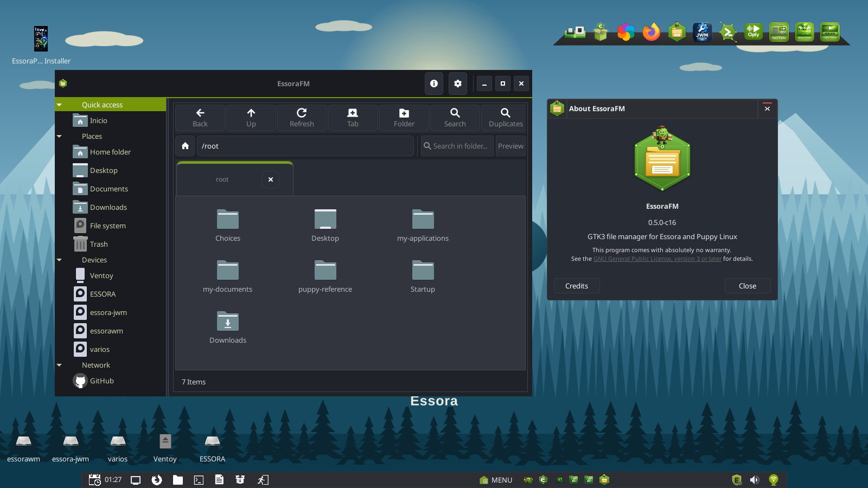This screenshot has height=488, width=868.
Task: Open the green package box dock icon
Action: click(x=601, y=32)
